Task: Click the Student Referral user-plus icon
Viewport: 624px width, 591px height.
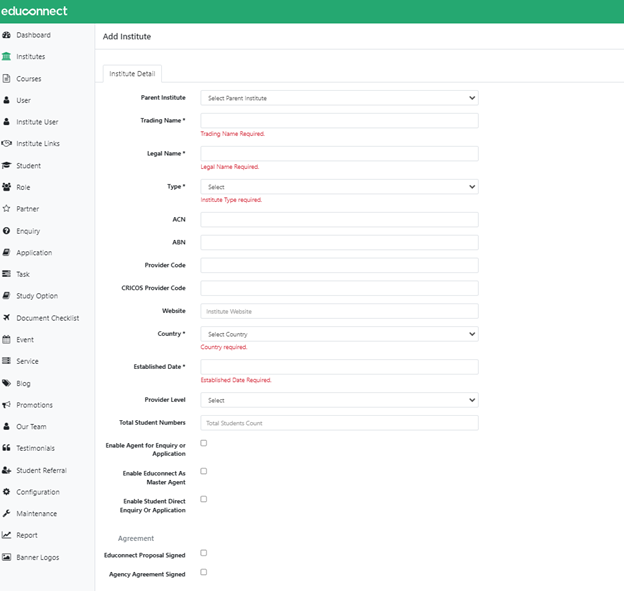Action: pyautogui.click(x=6, y=470)
